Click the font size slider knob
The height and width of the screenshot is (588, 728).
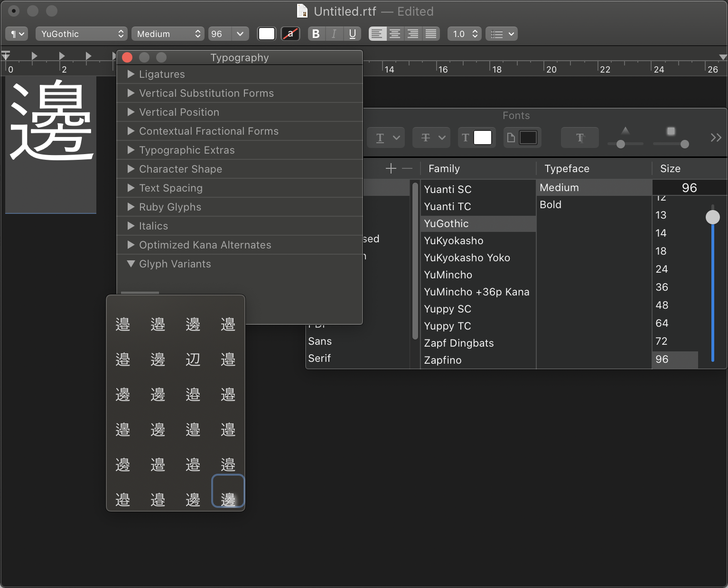point(713,217)
